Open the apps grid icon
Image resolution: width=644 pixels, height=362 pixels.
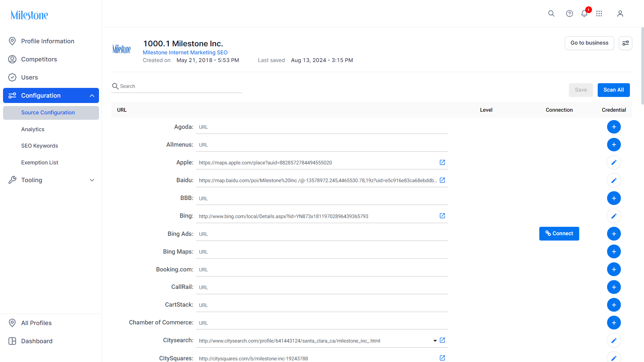tap(599, 13)
